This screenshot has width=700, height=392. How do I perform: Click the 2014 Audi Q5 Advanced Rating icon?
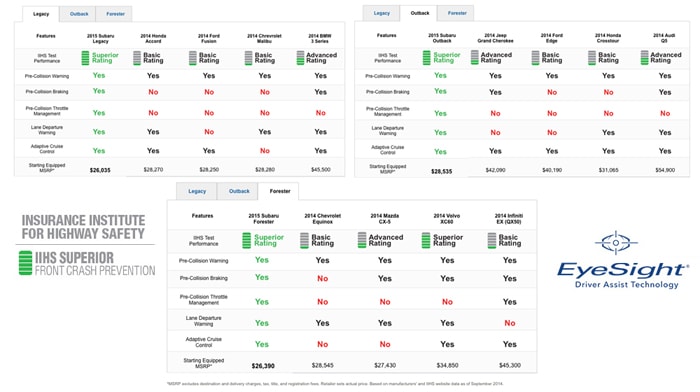(x=644, y=58)
